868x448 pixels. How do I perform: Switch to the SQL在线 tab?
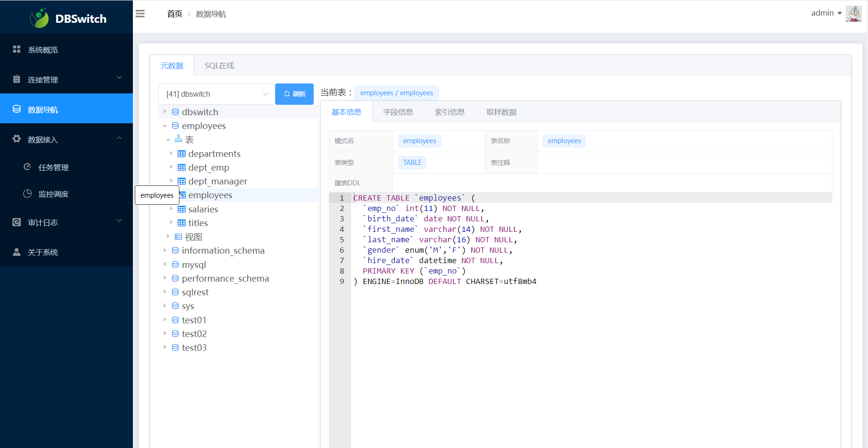click(x=219, y=65)
